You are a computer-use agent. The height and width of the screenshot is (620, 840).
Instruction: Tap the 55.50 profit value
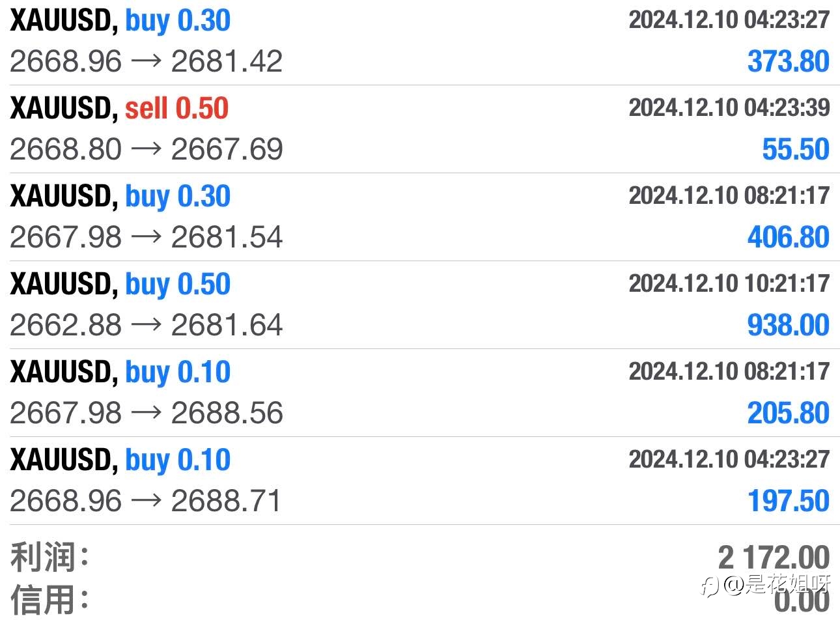(x=796, y=150)
